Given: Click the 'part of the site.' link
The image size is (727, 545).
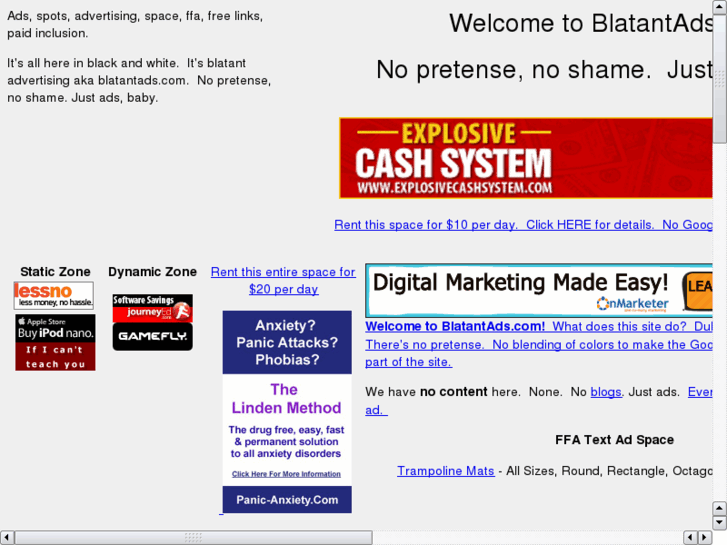Looking at the screenshot, I should coord(408,362).
